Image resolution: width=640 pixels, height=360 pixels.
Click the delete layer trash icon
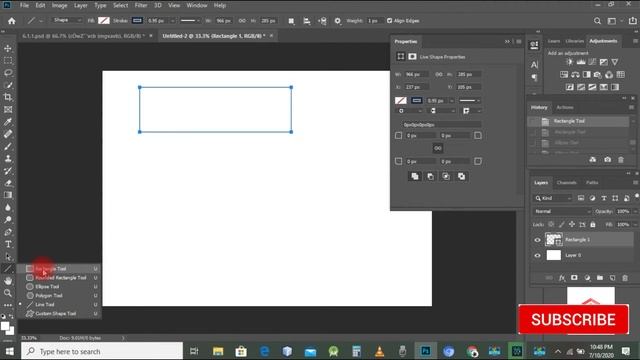625,278
